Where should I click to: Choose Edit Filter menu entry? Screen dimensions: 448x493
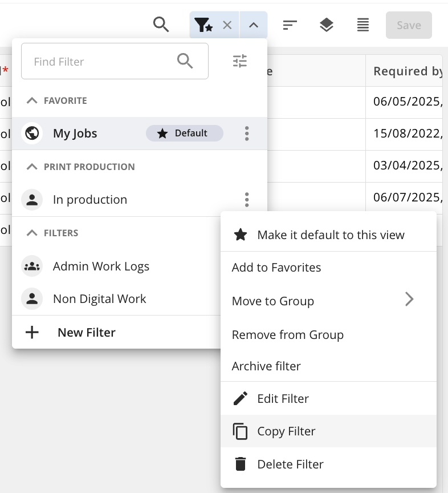pos(328,399)
